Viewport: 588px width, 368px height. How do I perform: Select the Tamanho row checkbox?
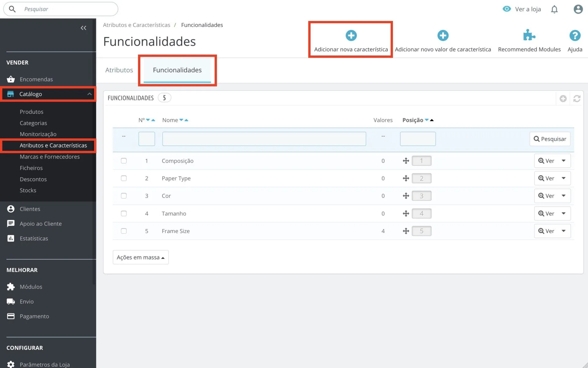click(124, 213)
